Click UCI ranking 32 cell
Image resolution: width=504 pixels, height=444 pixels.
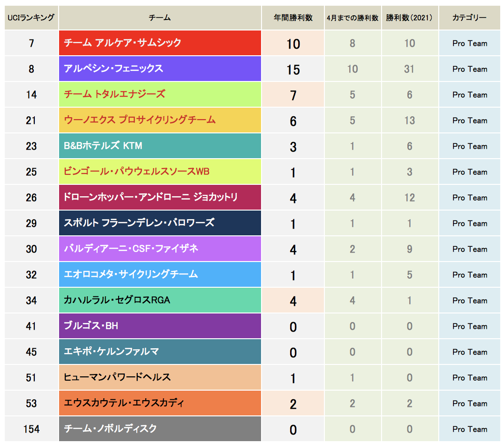[x=31, y=274]
